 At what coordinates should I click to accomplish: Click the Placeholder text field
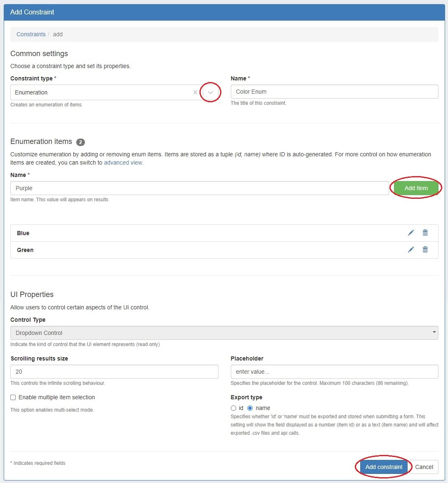click(x=334, y=372)
